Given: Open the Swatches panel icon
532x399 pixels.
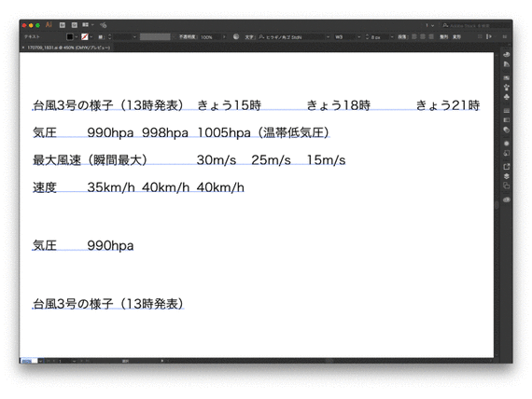Looking at the screenshot, I should (x=507, y=78).
